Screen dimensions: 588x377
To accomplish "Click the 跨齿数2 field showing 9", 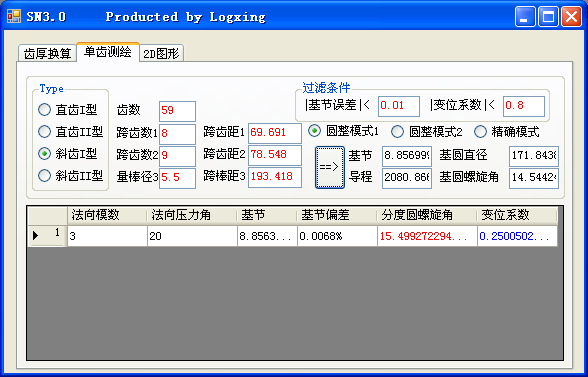I will [x=177, y=156].
